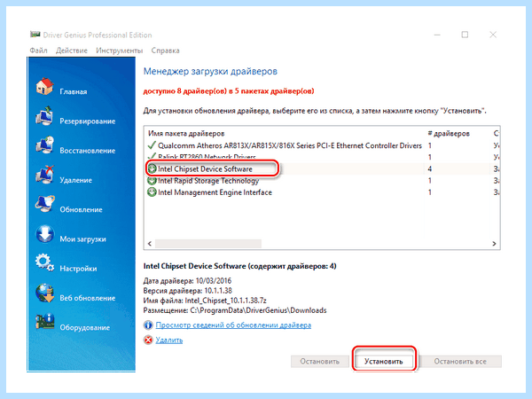Click green checkmark icon beside Qualcomm Atheros drivers
Screen dimensions: 532x399
(152, 145)
